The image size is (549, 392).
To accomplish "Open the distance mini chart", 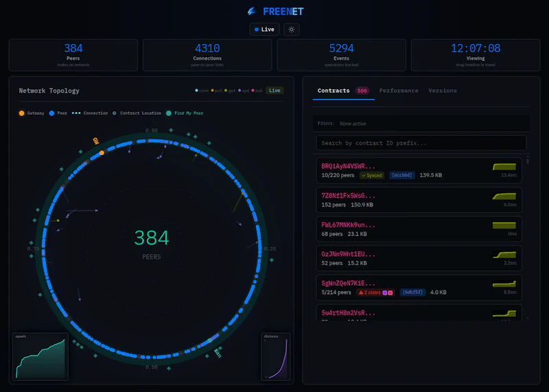I will pyautogui.click(x=276, y=356).
